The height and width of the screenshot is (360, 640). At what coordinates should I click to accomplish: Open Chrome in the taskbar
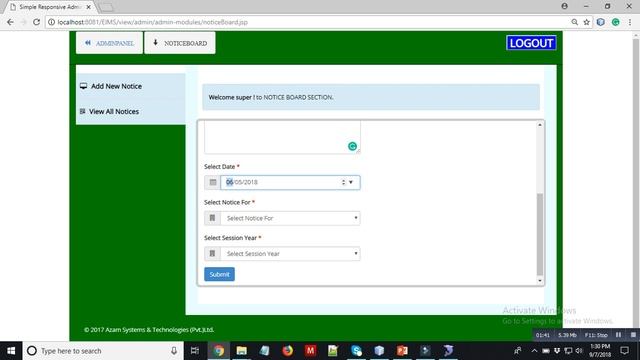click(219, 351)
